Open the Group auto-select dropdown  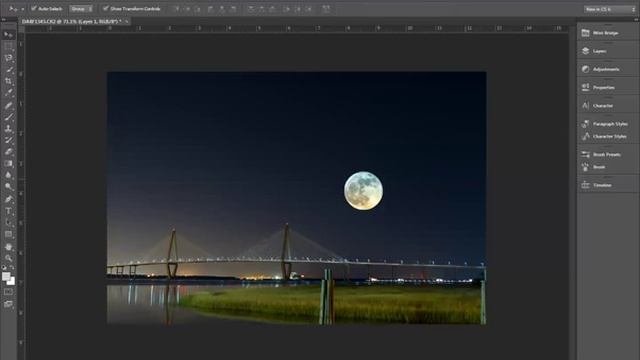[81, 9]
